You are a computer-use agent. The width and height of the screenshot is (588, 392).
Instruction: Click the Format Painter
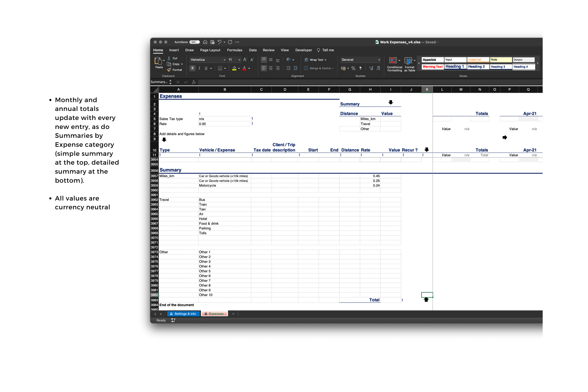[x=175, y=70]
